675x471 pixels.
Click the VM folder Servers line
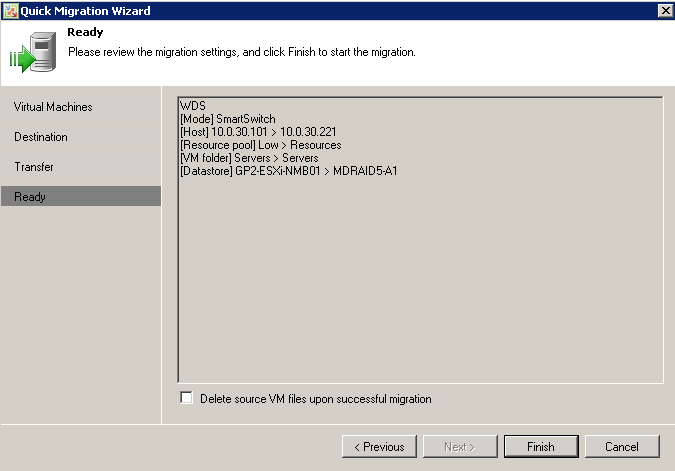pyautogui.click(x=249, y=158)
